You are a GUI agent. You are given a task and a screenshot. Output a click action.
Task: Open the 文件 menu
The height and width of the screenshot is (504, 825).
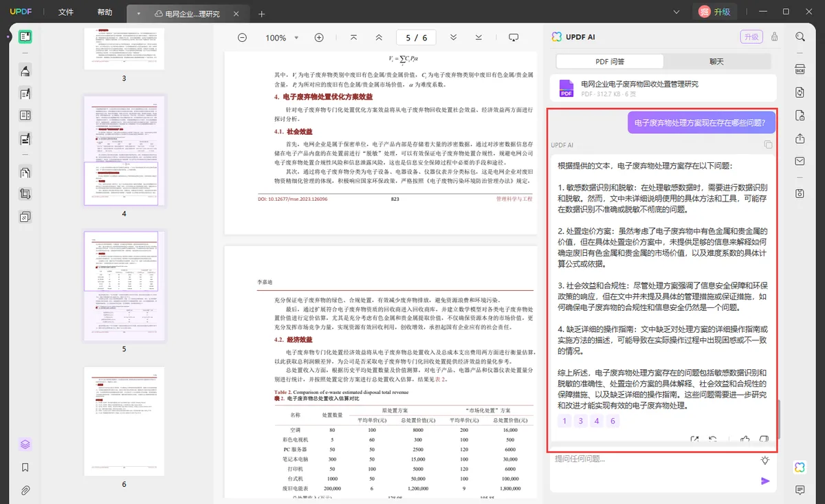(66, 12)
